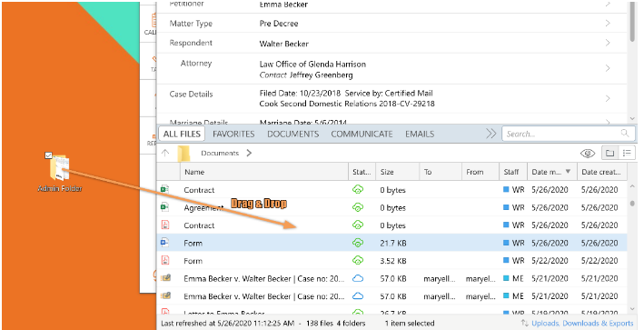Click cloud sync status of 3.52 KB Form
Viewport: 644px width, 330px height.
pos(358,261)
